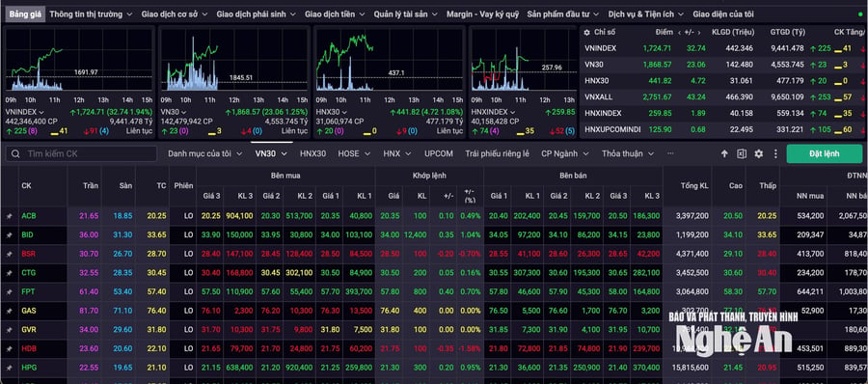Screen dimensions: 868x384
Task: Click the pin icon beside BID
Action: (9, 235)
